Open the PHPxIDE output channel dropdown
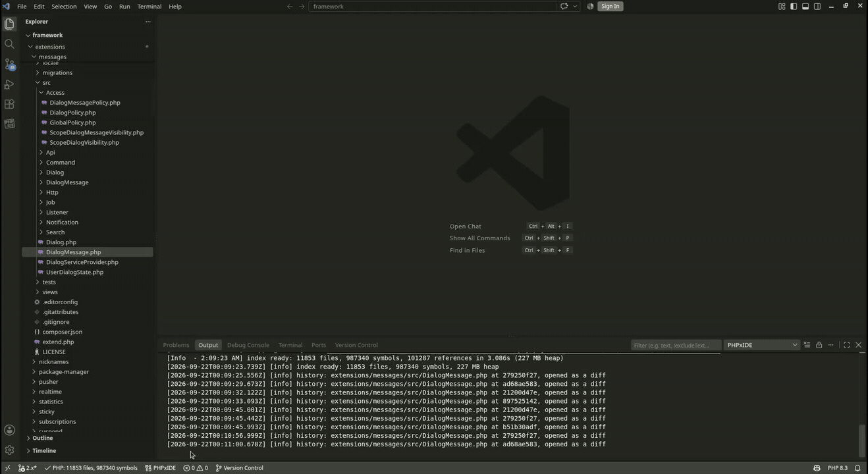Viewport: 868px width, 474px height. [x=762, y=345]
